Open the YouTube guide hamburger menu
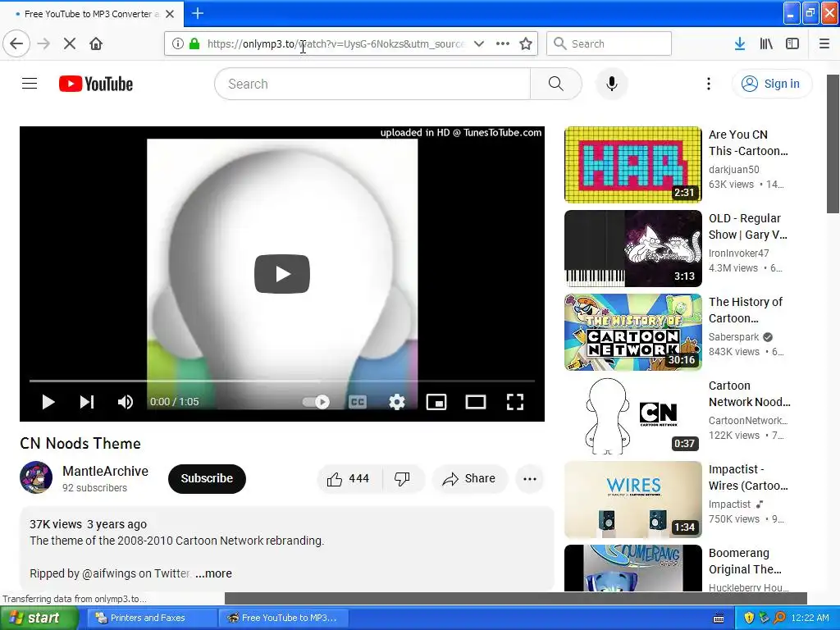Image resolution: width=840 pixels, height=630 pixels. [x=30, y=84]
